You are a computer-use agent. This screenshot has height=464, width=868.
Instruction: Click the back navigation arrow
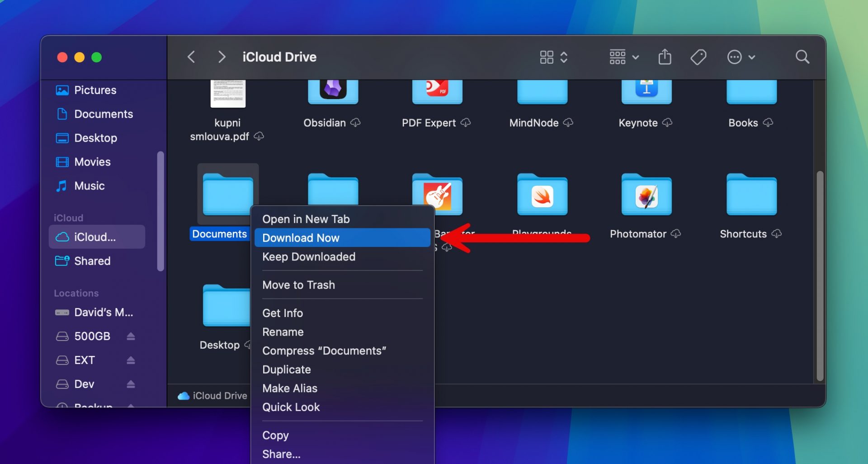pos(191,57)
